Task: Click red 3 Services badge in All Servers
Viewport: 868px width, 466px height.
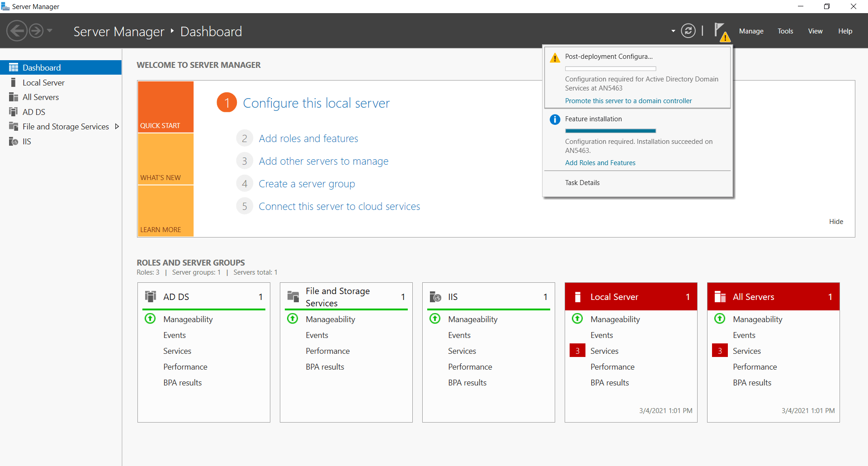Action: coord(720,351)
